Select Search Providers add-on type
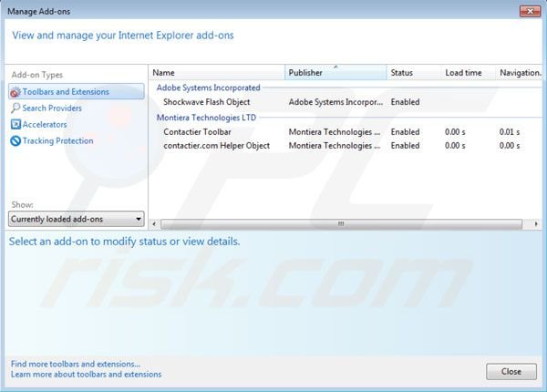The width and height of the screenshot is (547, 392). [52, 108]
